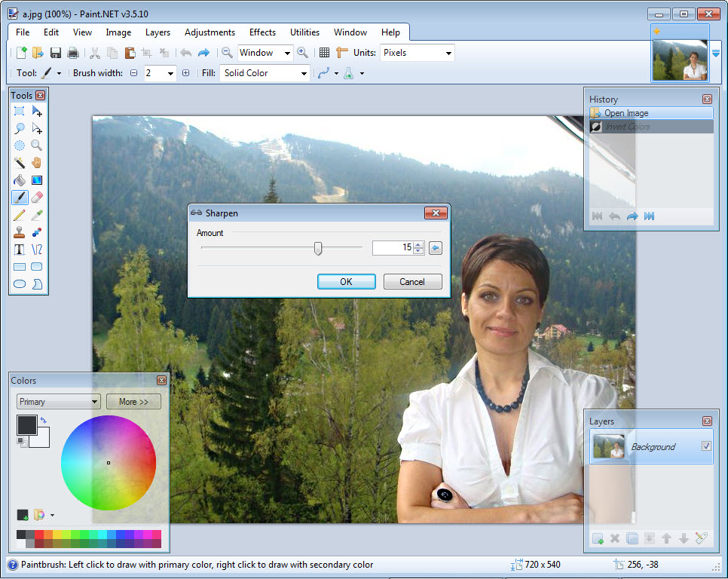Open the Adjustments menu
This screenshot has height=579, width=728.
(210, 32)
